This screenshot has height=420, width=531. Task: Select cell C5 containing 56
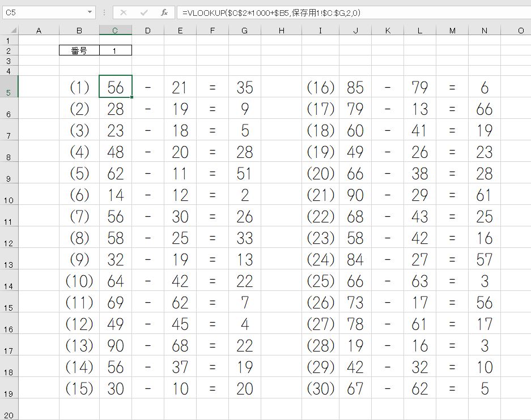(116, 87)
